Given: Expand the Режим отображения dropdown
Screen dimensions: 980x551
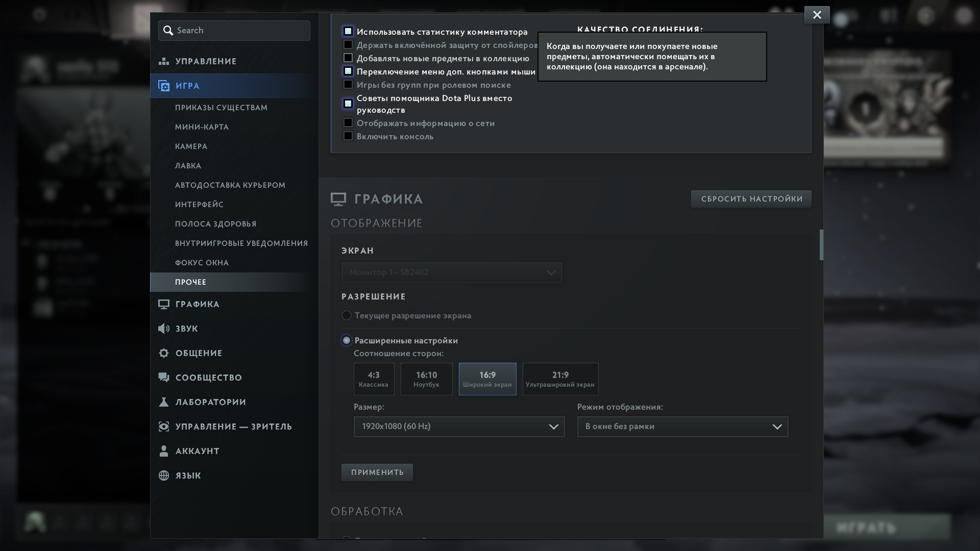Looking at the screenshot, I should tap(682, 427).
